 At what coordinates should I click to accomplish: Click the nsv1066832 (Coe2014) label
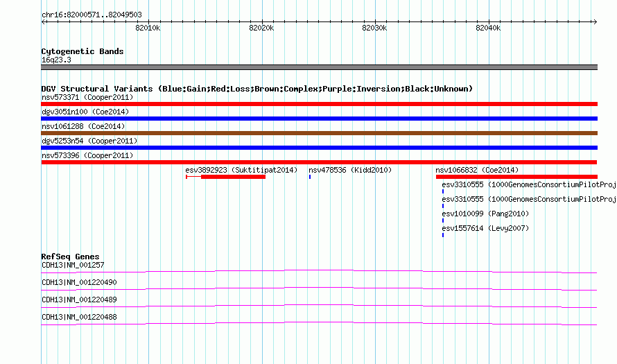[x=477, y=170]
